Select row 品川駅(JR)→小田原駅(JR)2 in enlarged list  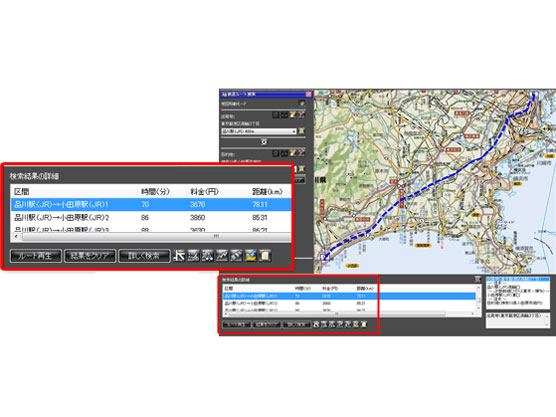point(151,217)
